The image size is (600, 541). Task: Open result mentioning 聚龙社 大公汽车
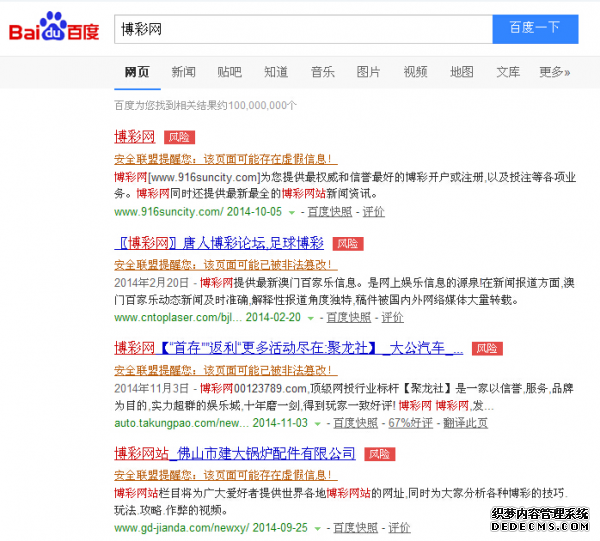[x=289, y=348]
